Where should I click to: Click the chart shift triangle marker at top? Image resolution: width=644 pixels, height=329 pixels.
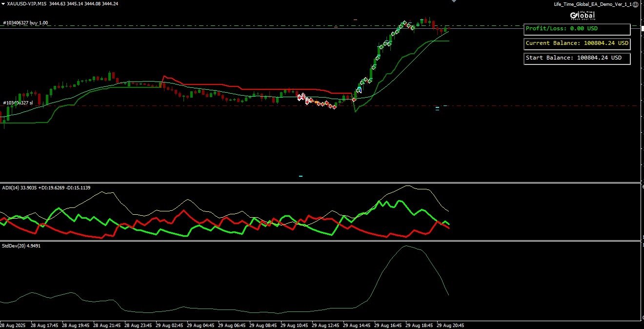(x=455, y=1)
